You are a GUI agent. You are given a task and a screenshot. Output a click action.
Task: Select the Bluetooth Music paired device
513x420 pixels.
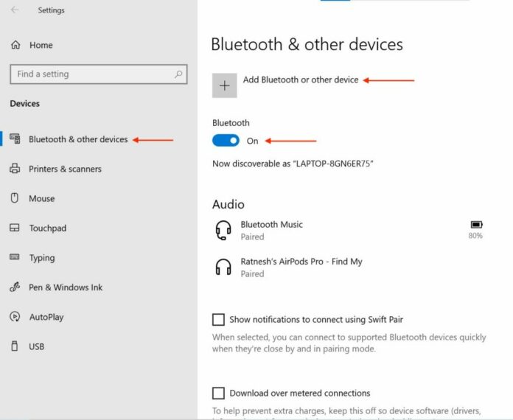click(271, 230)
